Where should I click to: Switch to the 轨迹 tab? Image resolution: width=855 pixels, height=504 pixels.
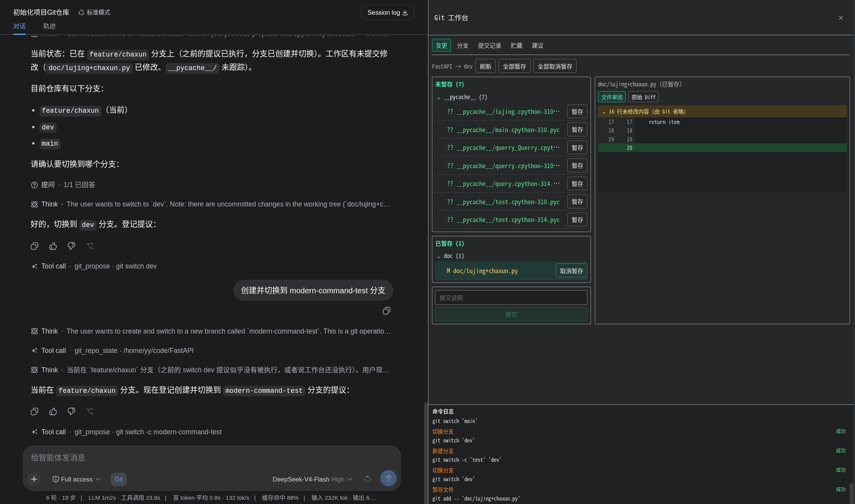(50, 26)
